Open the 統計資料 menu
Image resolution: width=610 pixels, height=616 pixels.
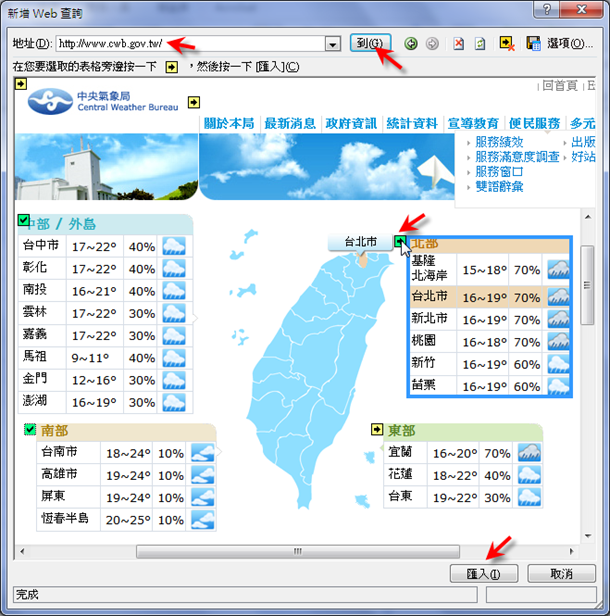[x=412, y=124]
